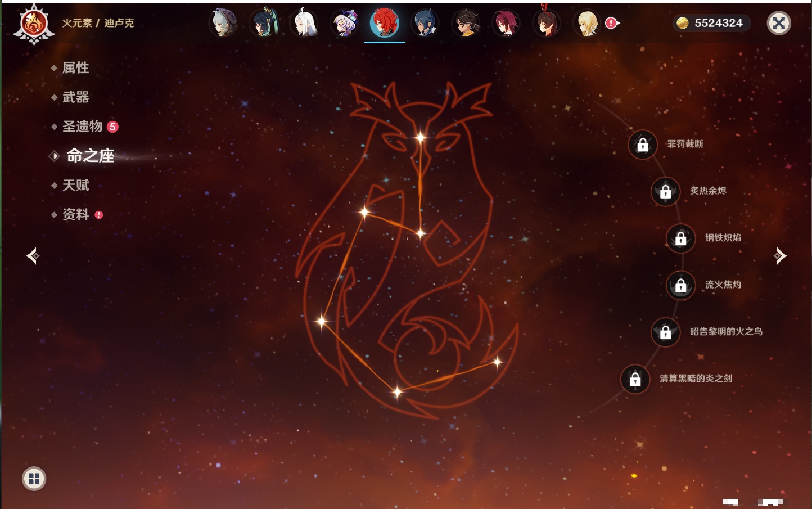The image size is (812, 509).
Task: Click the Mora coin icon
Action: pyautogui.click(x=683, y=23)
